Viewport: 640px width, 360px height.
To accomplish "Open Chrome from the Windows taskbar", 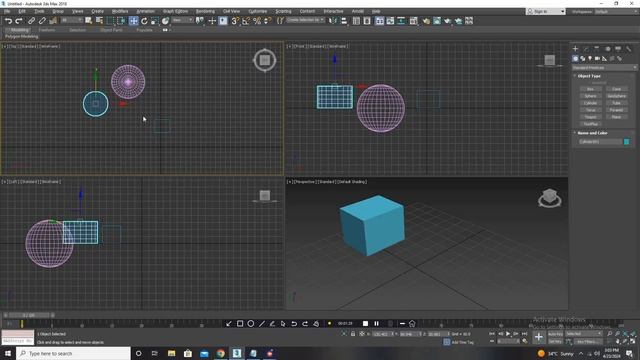I will pos(220,353).
